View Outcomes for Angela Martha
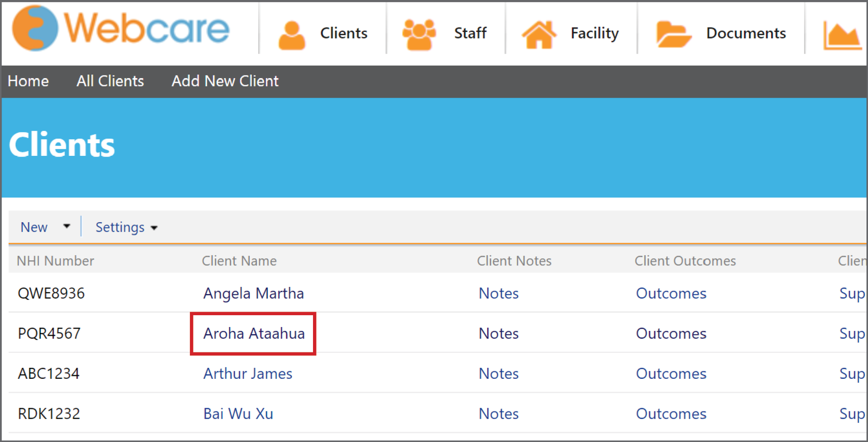Image resolution: width=868 pixels, height=442 pixels. pyautogui.click(x=671, y=293)
